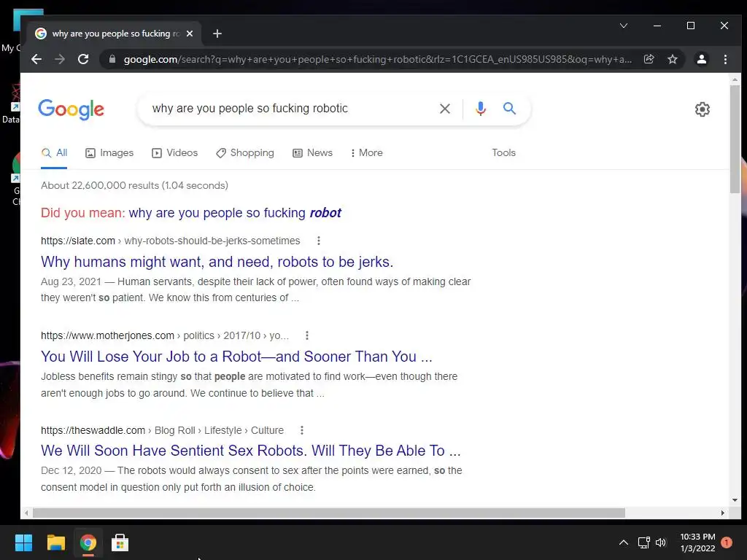Open Microsoft Store from the taskbar
This screenshot has width=747, height=560.
click(120, 542)
